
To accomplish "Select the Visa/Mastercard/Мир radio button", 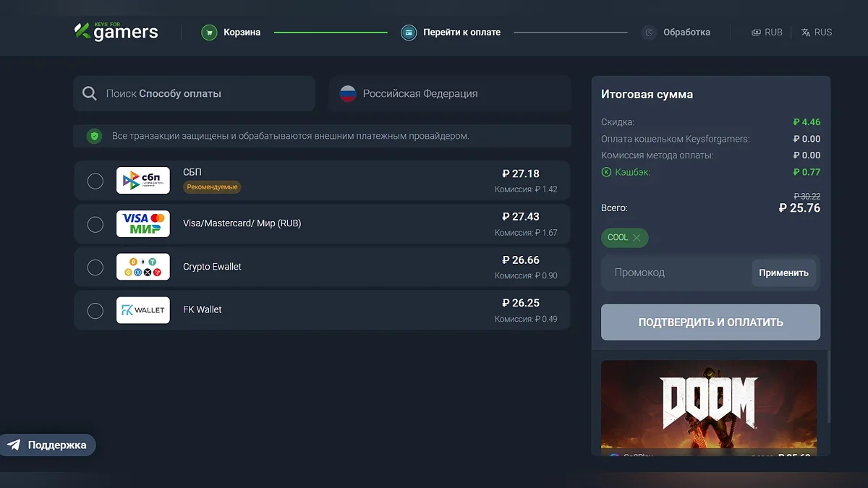I will point(95,224).
